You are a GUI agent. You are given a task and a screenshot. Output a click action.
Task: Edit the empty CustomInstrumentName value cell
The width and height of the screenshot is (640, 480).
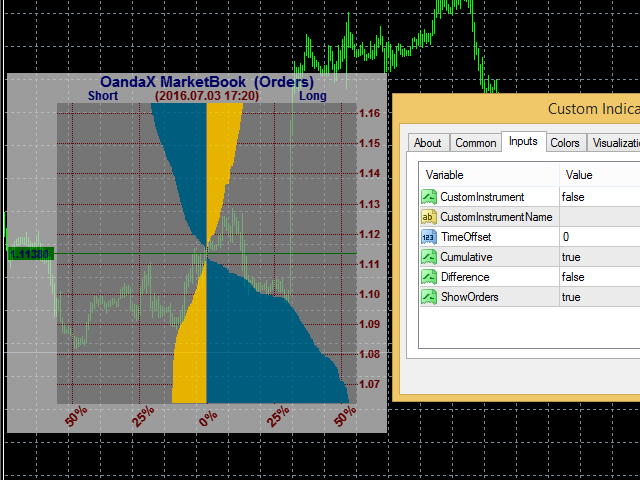point(600,217)
